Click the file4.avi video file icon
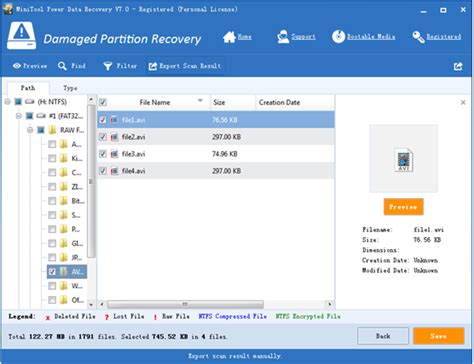474x364 pixels. [114, 171]
